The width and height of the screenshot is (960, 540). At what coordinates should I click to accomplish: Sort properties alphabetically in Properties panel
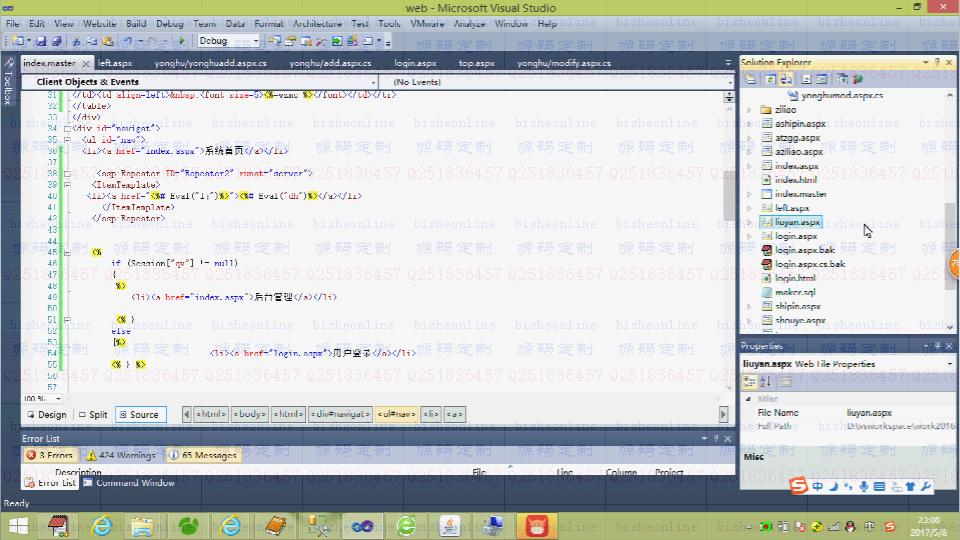(x=765, y=382)
